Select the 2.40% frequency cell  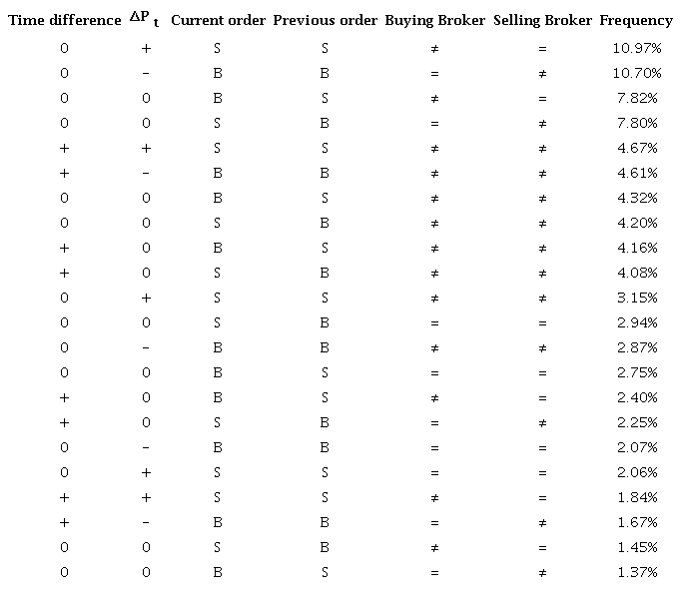click(x=636, y=397)
